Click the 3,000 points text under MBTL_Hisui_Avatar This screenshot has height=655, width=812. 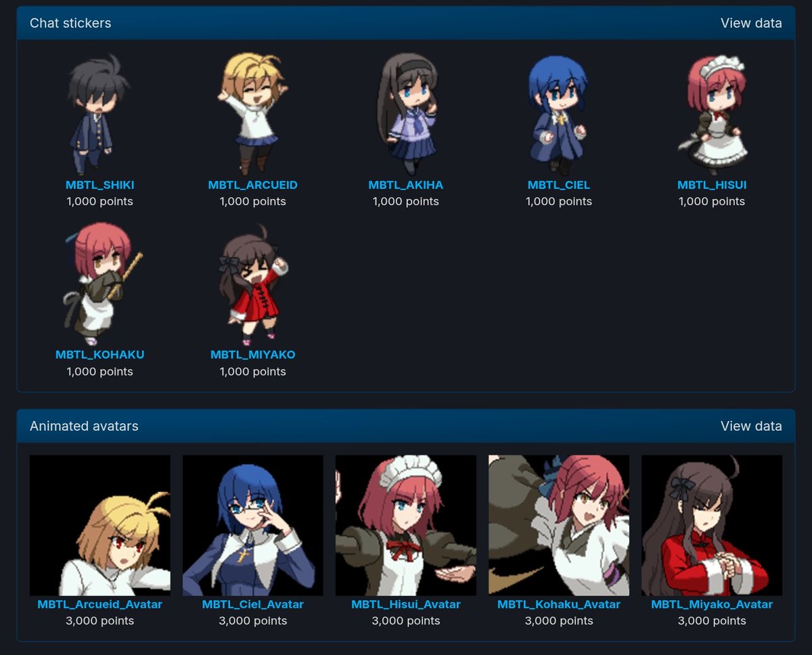(x=406, y=621)
